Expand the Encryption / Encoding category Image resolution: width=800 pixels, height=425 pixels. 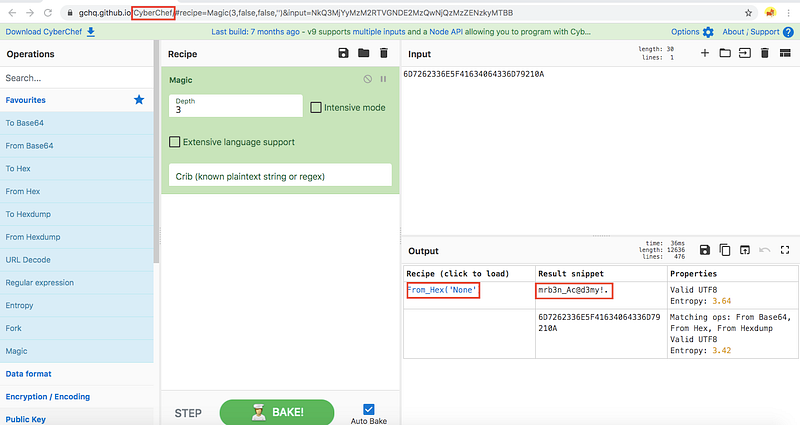(50, 397)
